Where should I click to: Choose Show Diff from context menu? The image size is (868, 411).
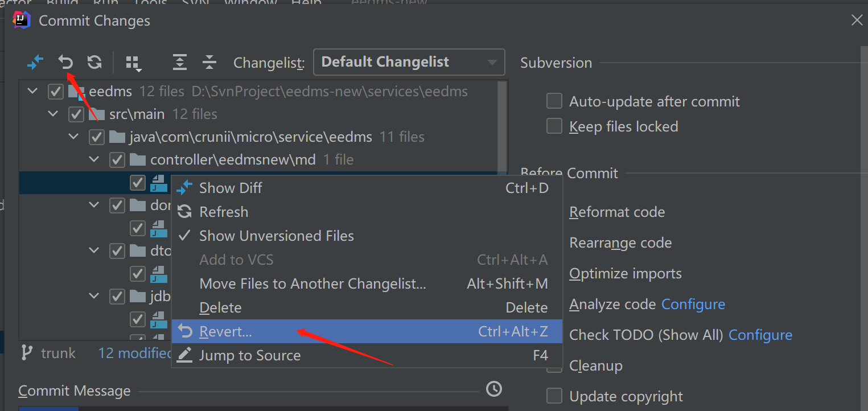(367, 188)
